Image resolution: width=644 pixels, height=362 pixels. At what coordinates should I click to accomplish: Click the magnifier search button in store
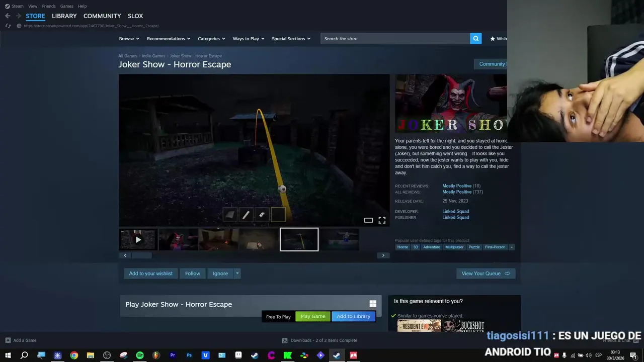coord(476,39)
